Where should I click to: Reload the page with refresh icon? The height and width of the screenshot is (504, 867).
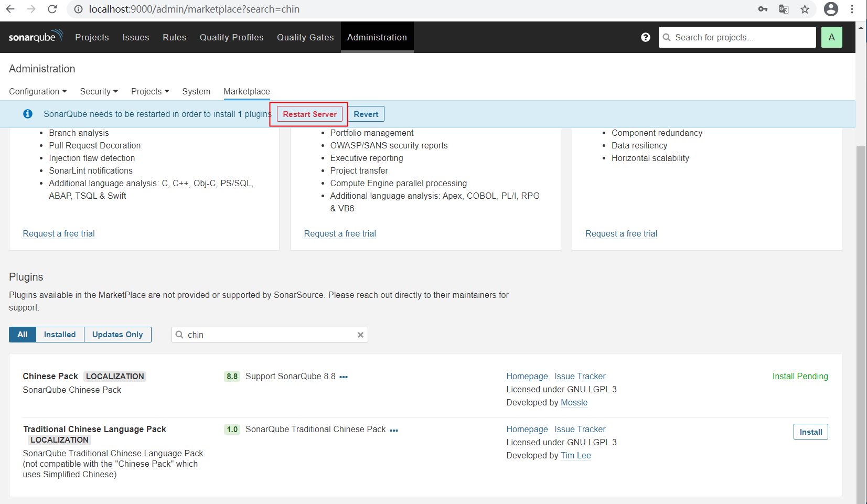52,9
